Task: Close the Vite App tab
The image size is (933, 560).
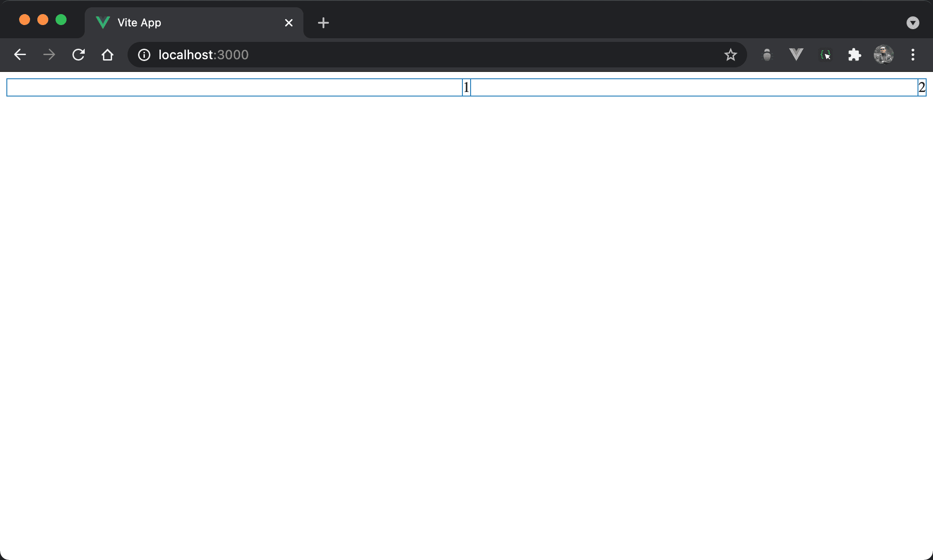Action: click(288, 23)
